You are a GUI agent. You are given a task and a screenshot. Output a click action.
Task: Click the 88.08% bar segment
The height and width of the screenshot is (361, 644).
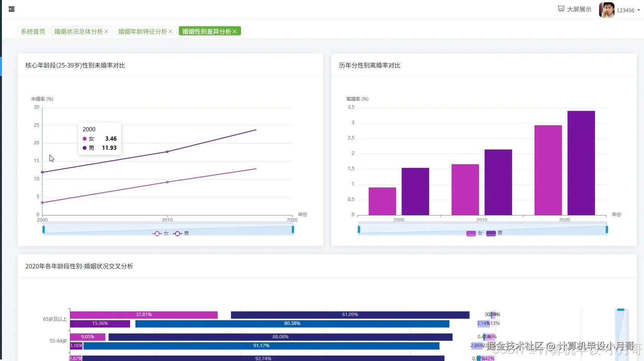pos(281,337)
